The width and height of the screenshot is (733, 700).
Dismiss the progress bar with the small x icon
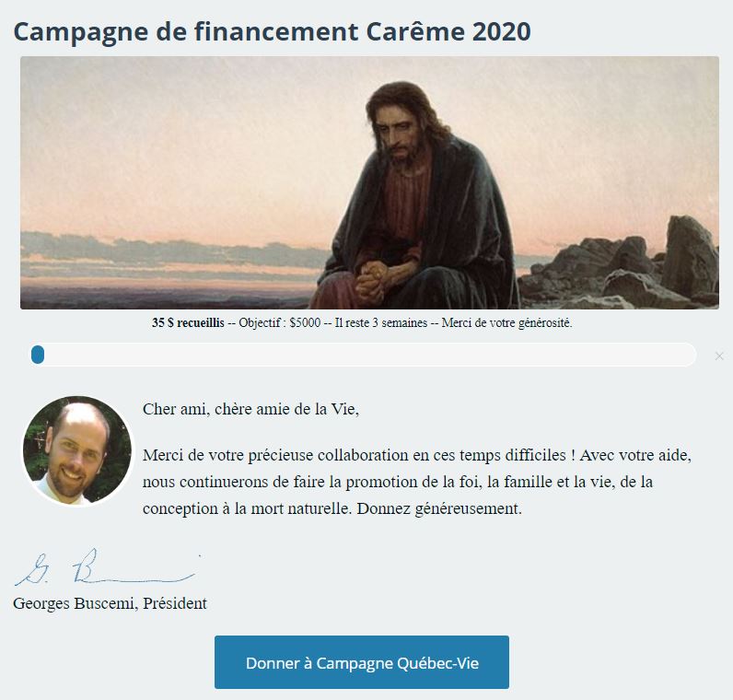[x=719, y=356]
